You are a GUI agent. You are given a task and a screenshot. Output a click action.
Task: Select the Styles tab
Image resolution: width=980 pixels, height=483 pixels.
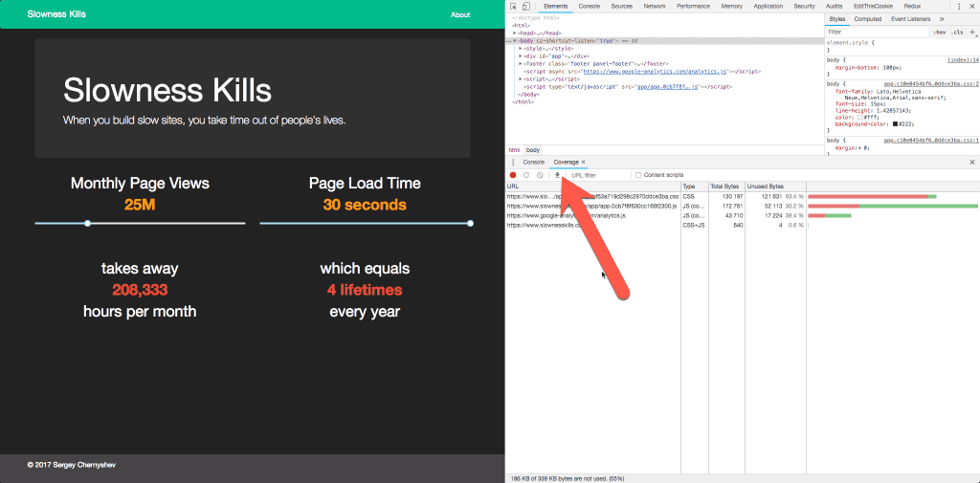coord(837,19)
